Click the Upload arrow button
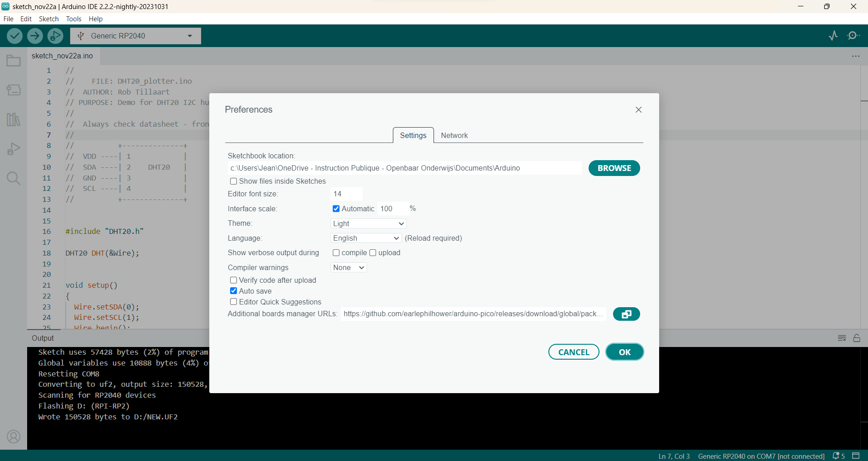The width and height of the screenshot is (868, 461). point(35,36)
